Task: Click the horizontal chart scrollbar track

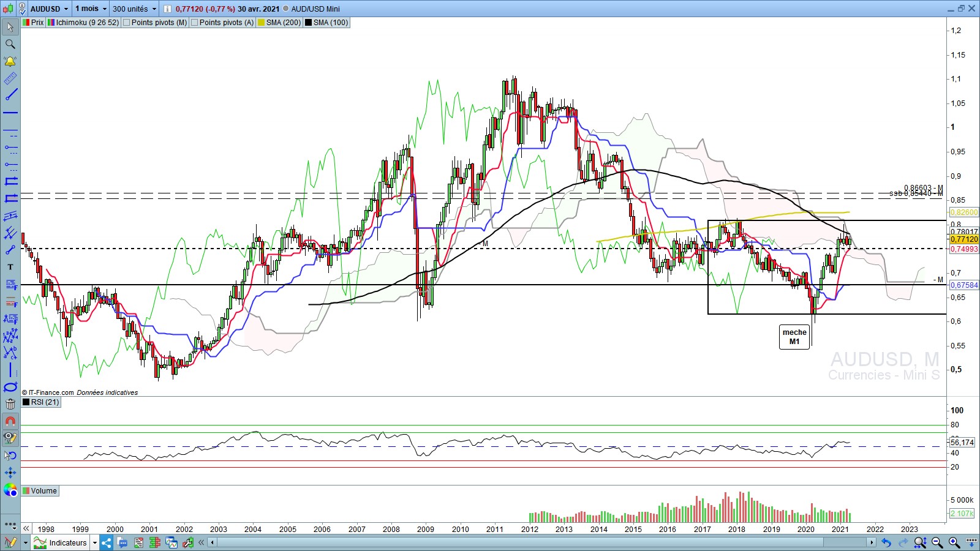Action: coord(542,542)
